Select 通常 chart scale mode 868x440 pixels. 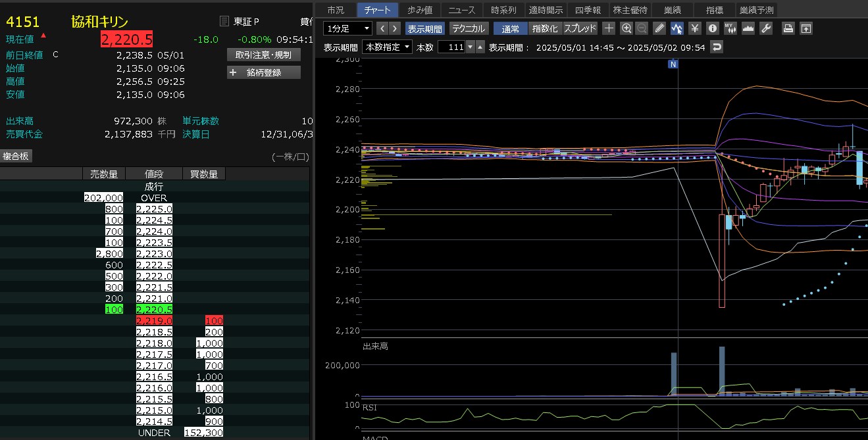(511, 28)
